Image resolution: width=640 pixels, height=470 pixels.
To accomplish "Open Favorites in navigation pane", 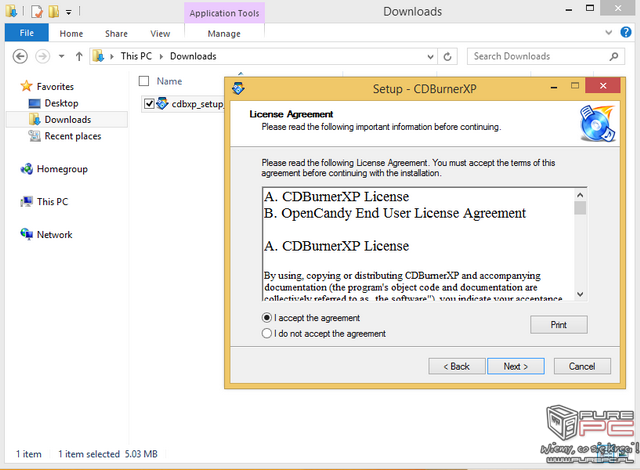I will point(55,86).
